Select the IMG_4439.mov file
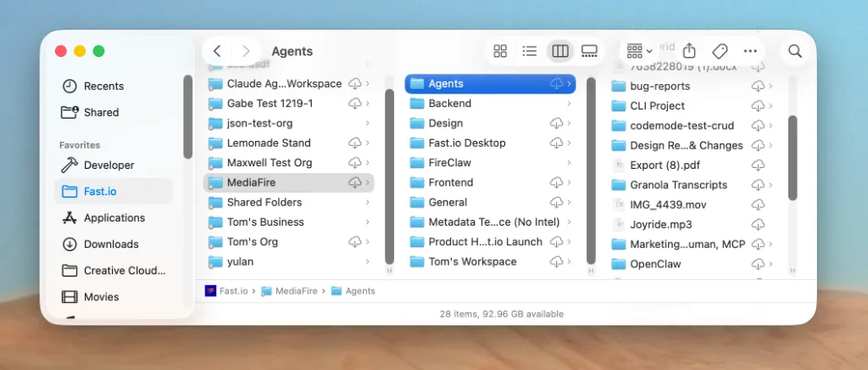The height and width of the screenshot is (370, 868). pyautogui.click(x=692, y=205)
